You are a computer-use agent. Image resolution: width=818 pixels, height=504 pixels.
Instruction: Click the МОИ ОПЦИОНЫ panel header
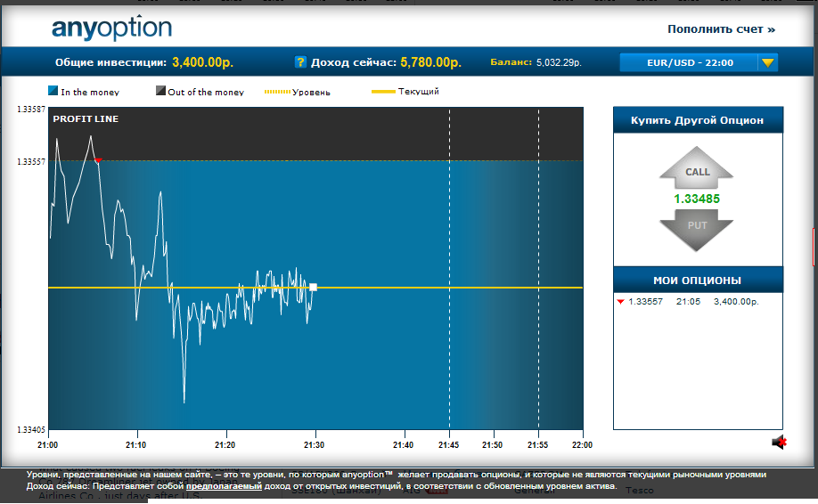[698, 280]
